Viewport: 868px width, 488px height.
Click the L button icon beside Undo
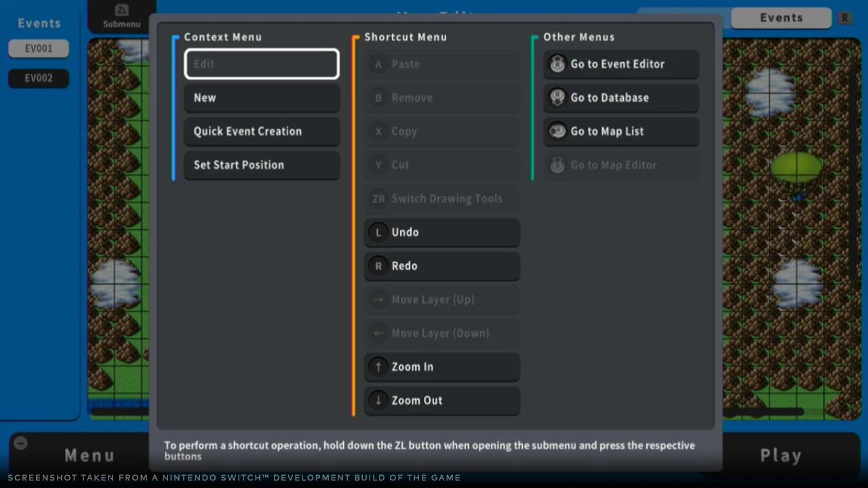coord(378,232)
